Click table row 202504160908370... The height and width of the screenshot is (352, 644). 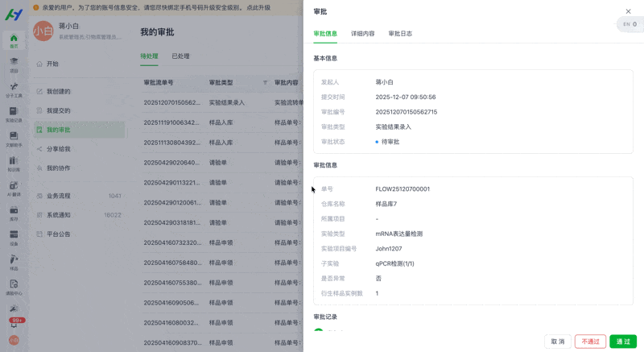(x=223, y=342)
